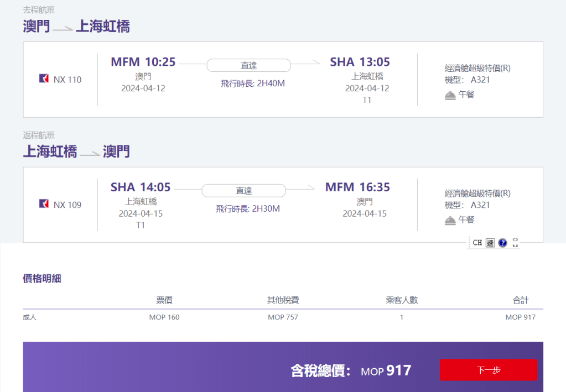
Task: Click the 速 input method icon
Action: 490,243
